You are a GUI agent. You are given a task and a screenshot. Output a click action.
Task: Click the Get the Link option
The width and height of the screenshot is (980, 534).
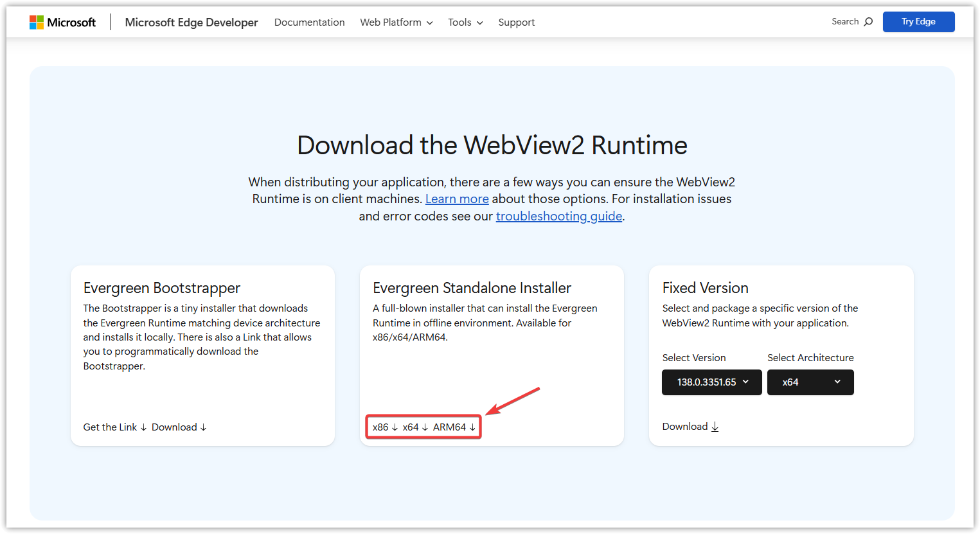point(109,427)
